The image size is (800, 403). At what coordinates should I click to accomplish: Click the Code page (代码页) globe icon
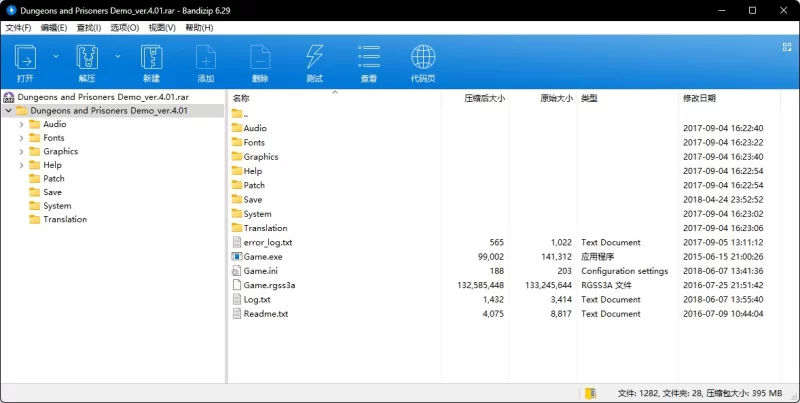click(x=423, y=57)
